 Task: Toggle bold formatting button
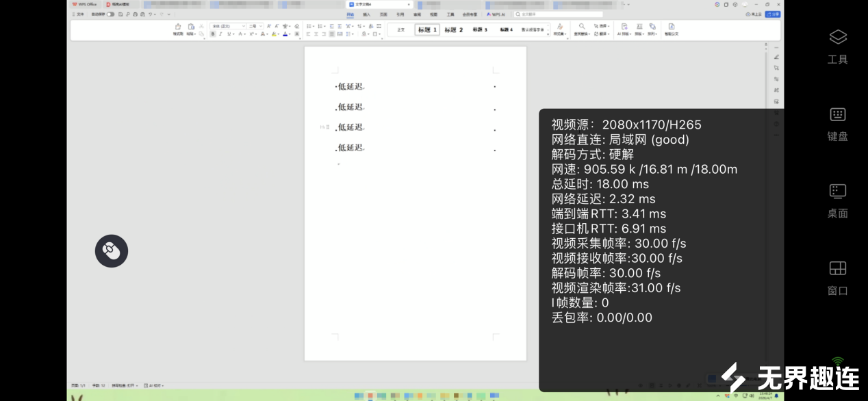point(213,34)
